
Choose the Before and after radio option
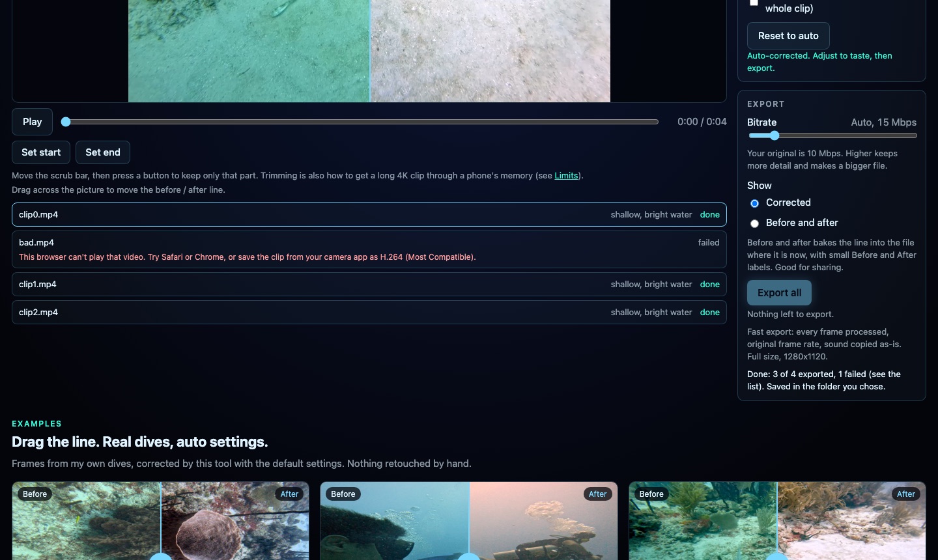(754, 223)
